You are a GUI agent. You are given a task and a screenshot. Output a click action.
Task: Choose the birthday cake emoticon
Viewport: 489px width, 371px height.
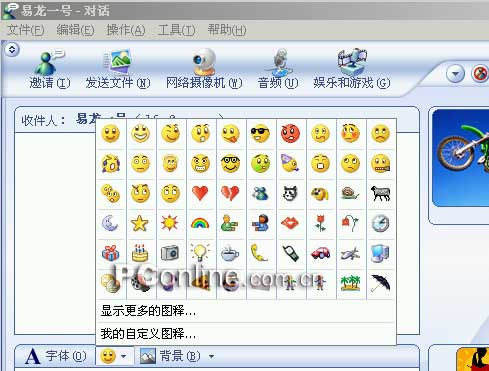pyautogui.click(x=140, y=253)
